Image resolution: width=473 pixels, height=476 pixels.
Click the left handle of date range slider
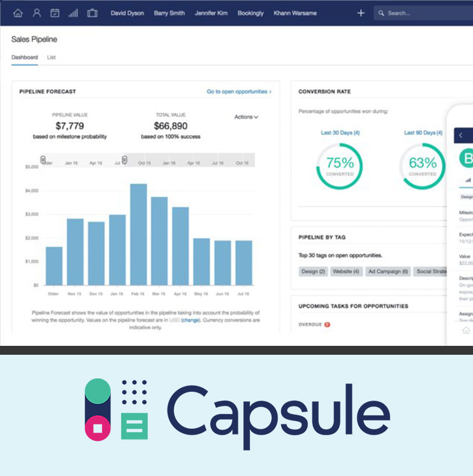pos(43,160)
